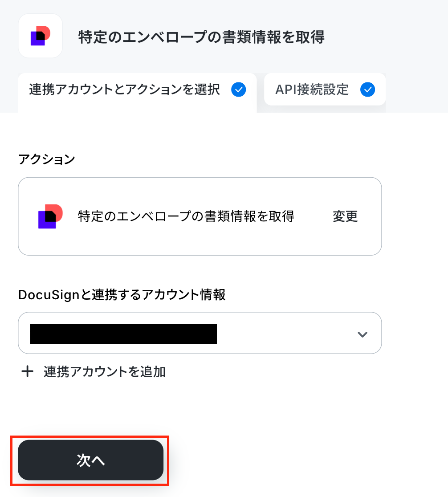The width and height of the screenshot is (448, 497).
Task: Switch to the 連携アカウントとアクションを選択 tab
Action: coord(137,93)
